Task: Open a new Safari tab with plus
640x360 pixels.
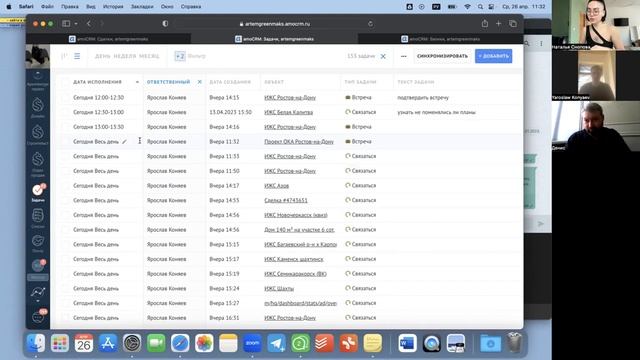Action: (x=498, y=24)
